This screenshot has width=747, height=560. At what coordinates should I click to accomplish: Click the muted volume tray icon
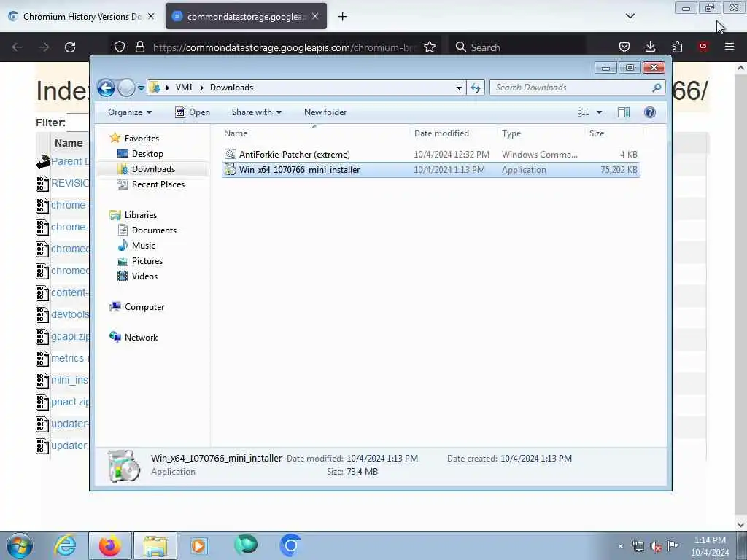tap(656, 546)
